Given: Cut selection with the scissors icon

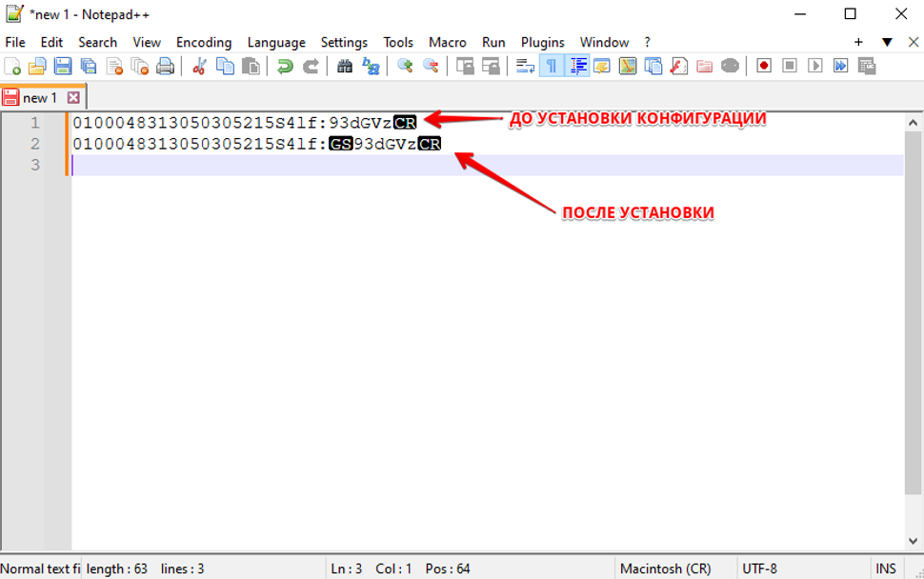Looking at the screenshot, I should click(199, 66).
